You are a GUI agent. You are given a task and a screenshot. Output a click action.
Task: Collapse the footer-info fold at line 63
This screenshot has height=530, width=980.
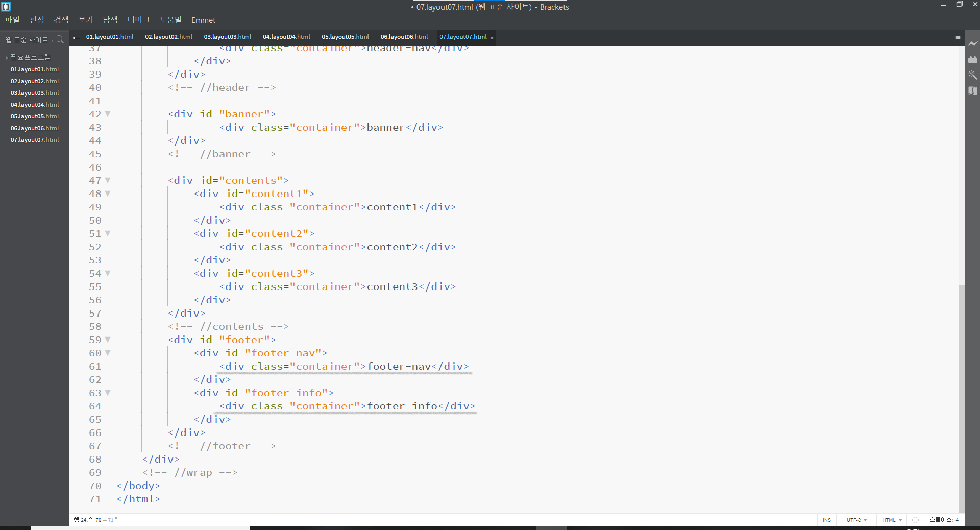pyautogui.click(x=108, y=393)
